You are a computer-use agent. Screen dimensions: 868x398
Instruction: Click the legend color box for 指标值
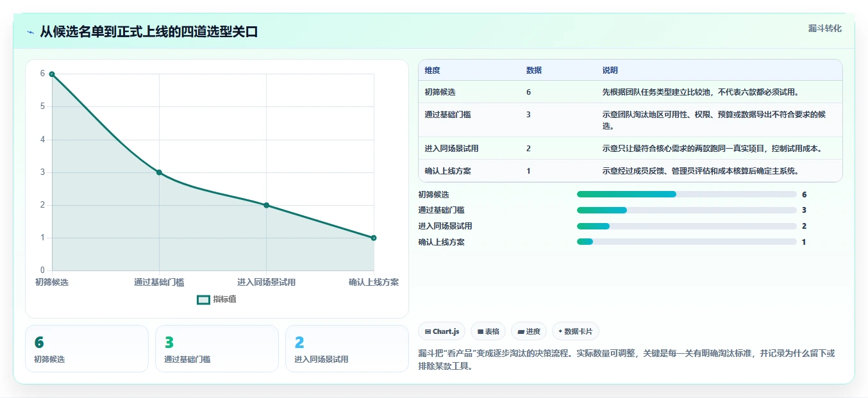click(x=203, y=299)
